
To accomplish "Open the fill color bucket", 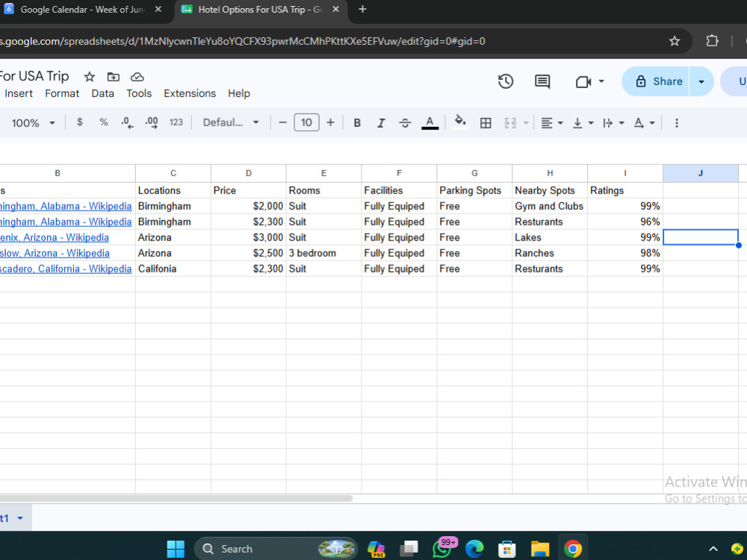I will pyautogui.click(x=460, y=122).
